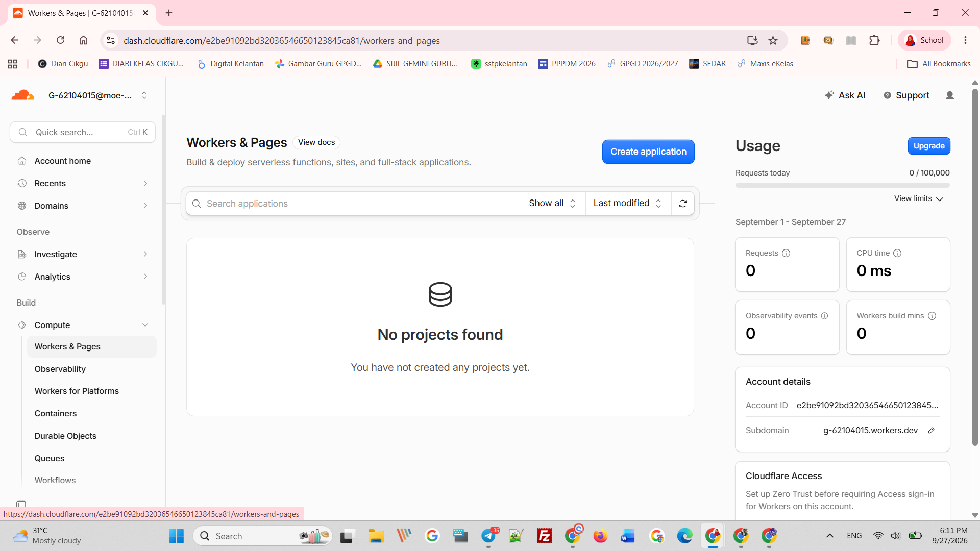The height and width of the screenshot is (551, 980).
Task: Open the browser extensions puzzle icon
Action: (874, 40)
